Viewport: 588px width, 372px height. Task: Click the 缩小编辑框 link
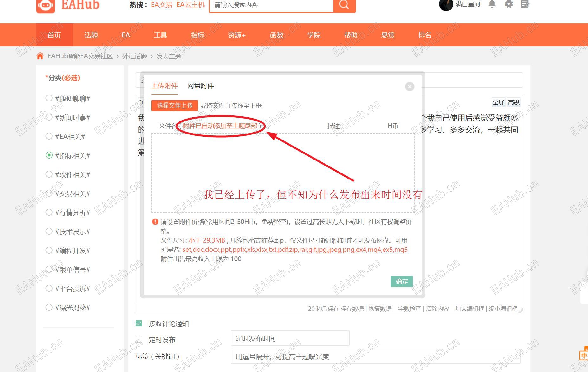(x=503, y=309)
